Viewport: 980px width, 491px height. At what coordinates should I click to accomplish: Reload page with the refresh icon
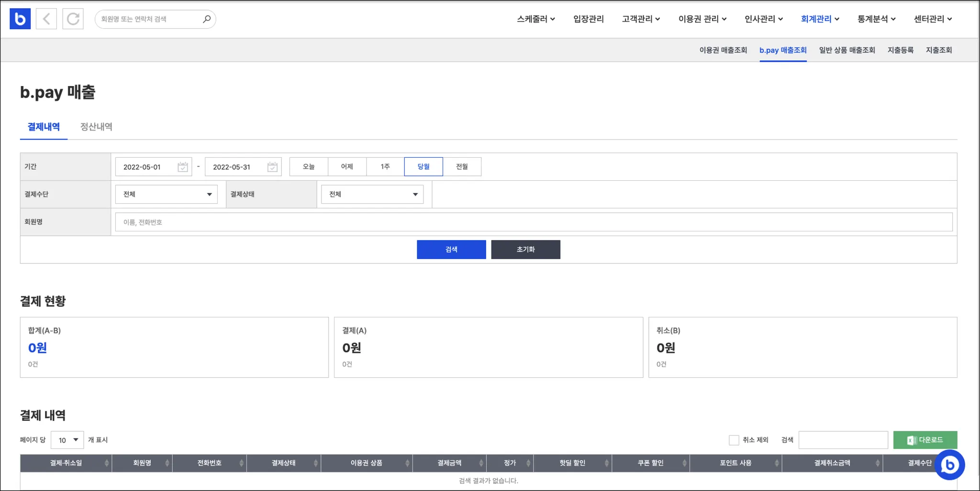click(73, 19)
